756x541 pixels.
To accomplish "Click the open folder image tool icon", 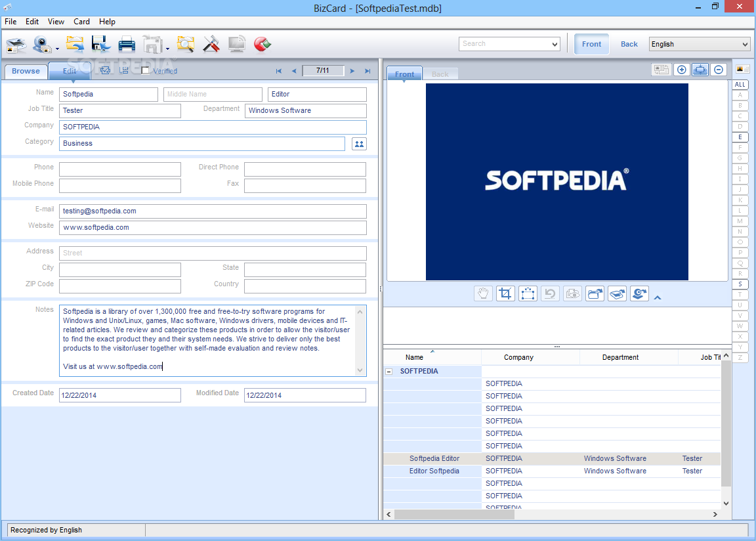I will [x=595, y=293].
